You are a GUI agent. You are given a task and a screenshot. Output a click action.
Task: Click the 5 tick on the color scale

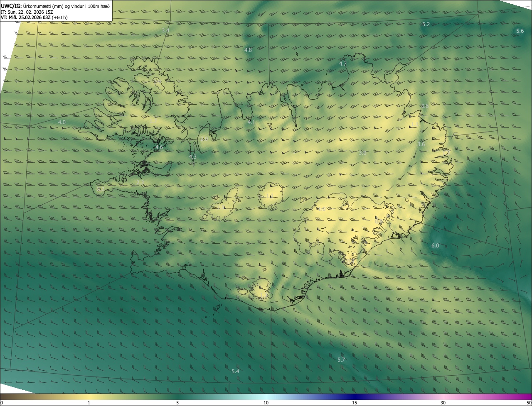point(177,403)
